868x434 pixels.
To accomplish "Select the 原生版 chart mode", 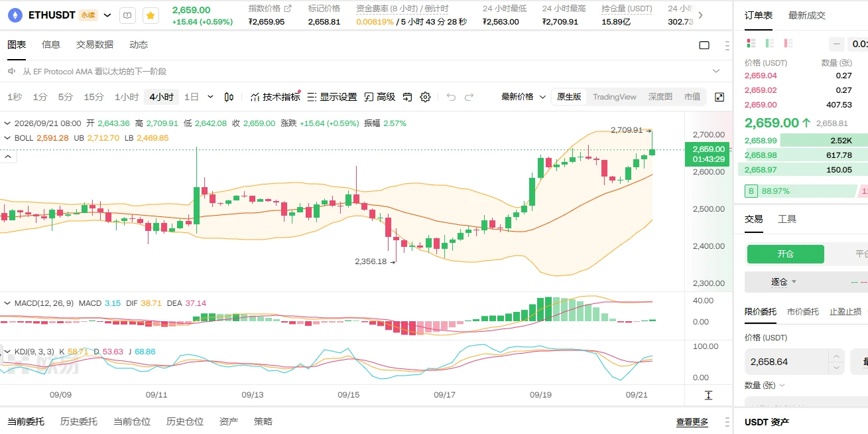I will coord(569,97).
